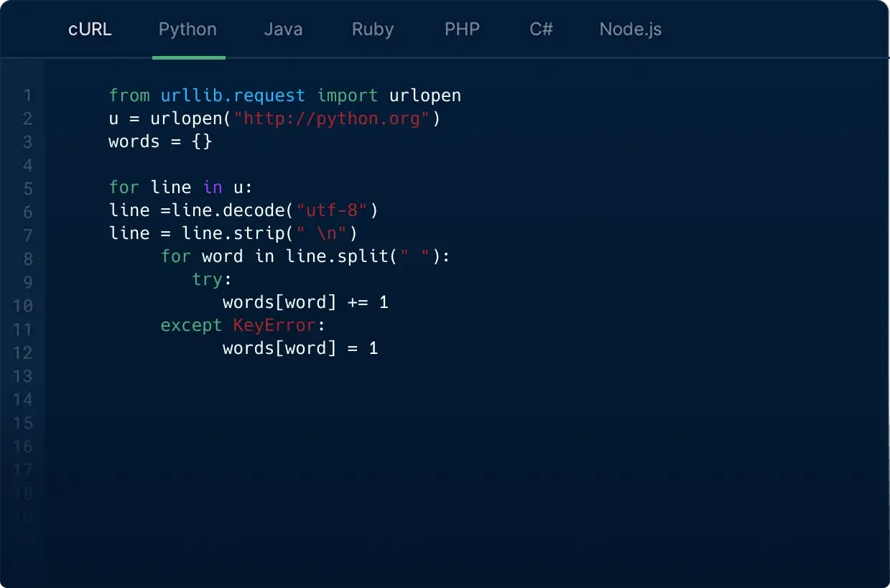This screenshot has height=588, width=890.
Task: Open the Java code tab
Action: (x=283, y=29)
